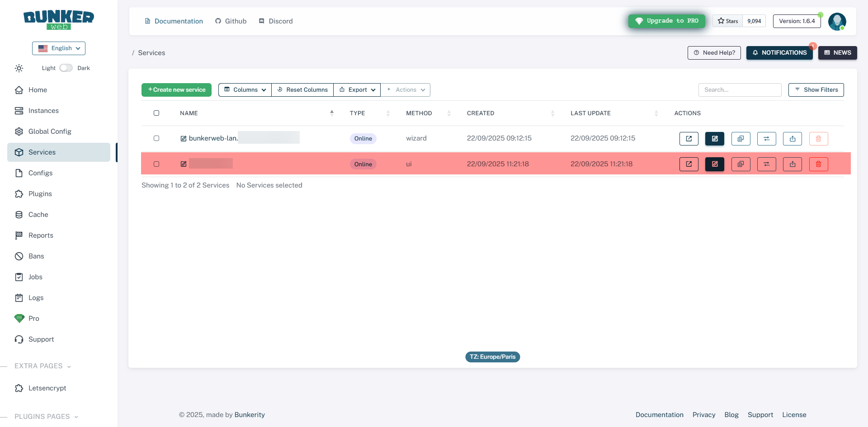Click the Upgrade to PRO button
Image resolution: width=868 pixels, height=427 pixels.
tap(666, 21)
